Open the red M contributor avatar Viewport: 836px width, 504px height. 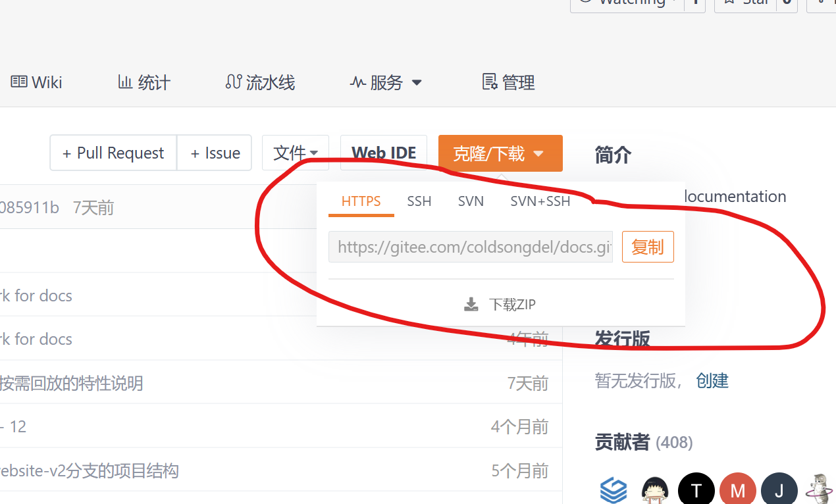(x=737, y=490)
